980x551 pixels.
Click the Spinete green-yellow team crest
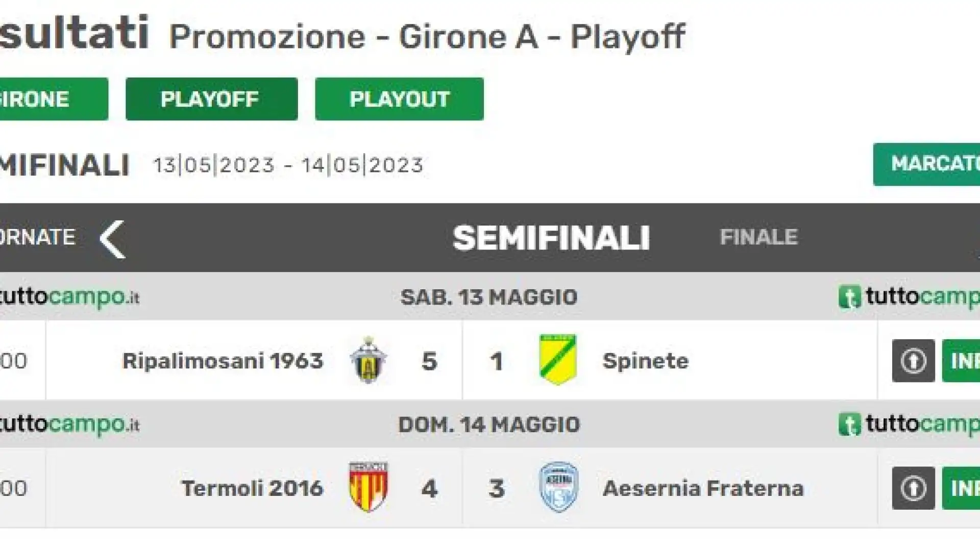tap(558, 360)
